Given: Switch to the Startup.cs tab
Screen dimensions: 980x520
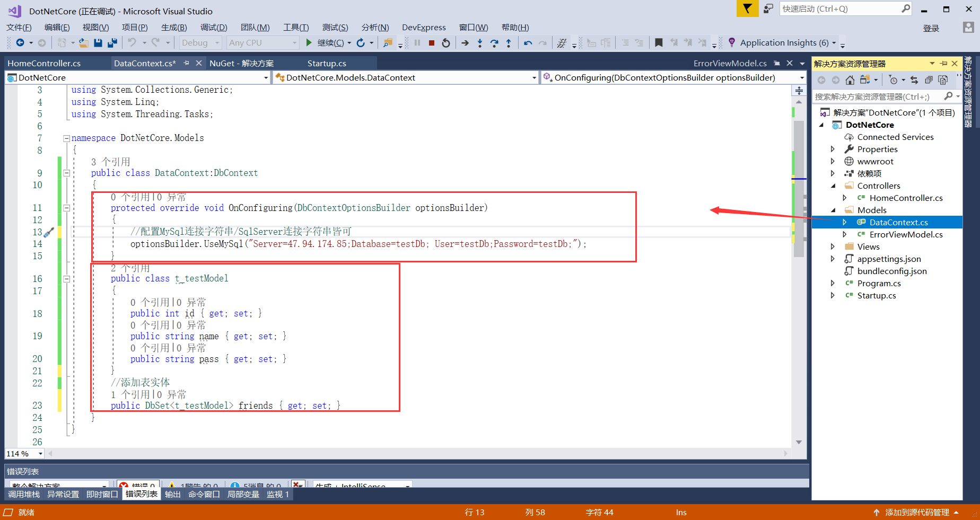Looking at the screenshot, I should (326, 63).
